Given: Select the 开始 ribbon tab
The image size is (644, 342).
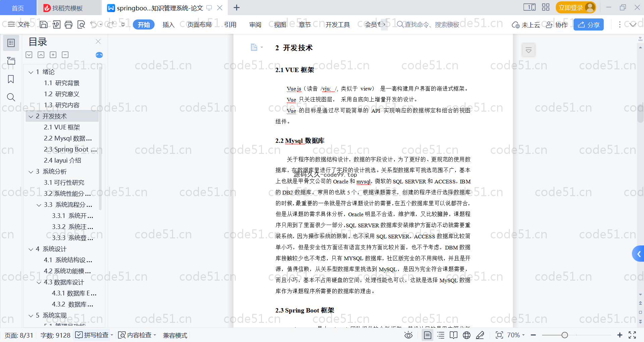Looking at the screenshot, I should tap(144, 24).
